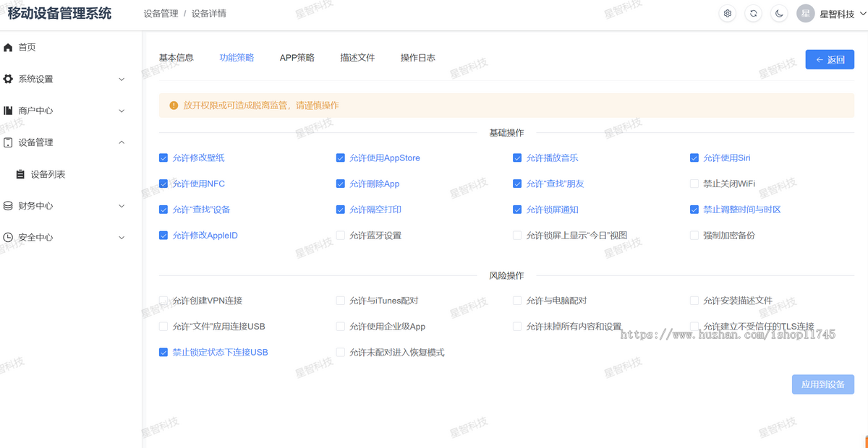Switch to the 功能策略 tab
This screenshot has width=868, height=448.
tap(237, 58)
